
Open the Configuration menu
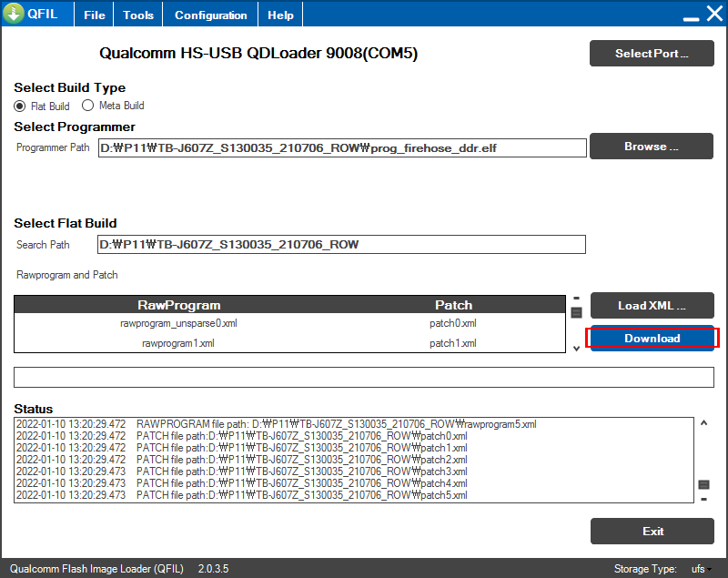tap(210, 15)
